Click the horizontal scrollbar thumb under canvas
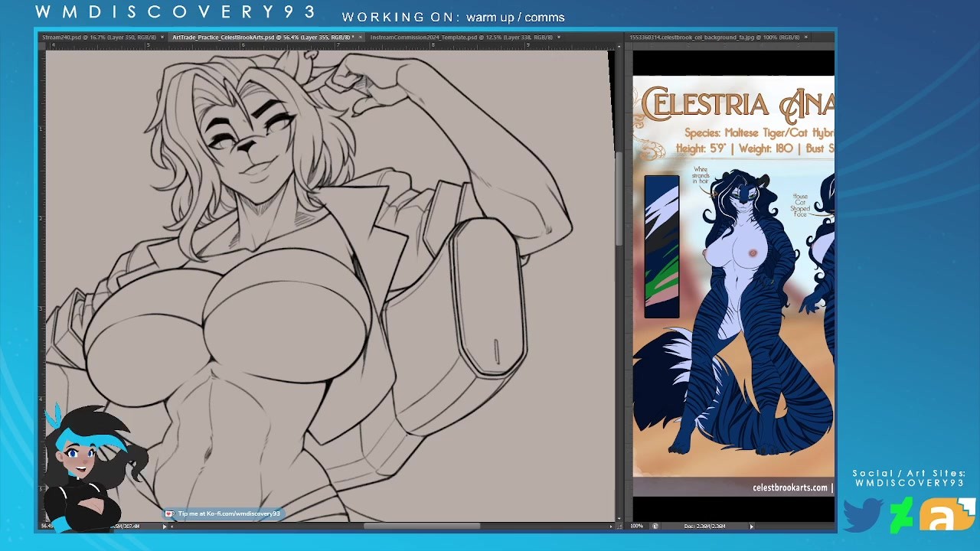This screenshot has width=980, height=551. [x=421, y=526]
